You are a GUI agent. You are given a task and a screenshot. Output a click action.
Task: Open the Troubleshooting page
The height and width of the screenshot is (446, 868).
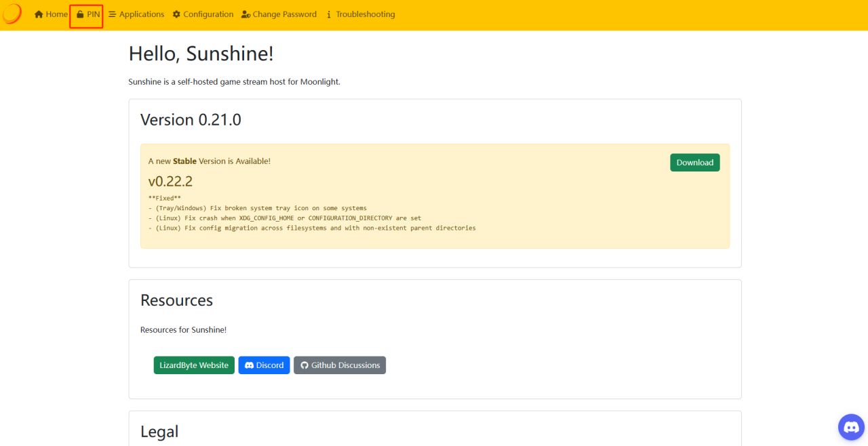coord(360,14)
